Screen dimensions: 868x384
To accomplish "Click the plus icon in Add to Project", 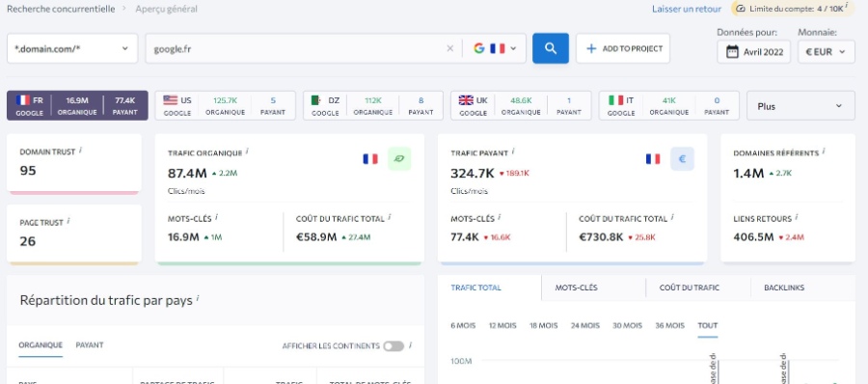I will coord(591,48).
